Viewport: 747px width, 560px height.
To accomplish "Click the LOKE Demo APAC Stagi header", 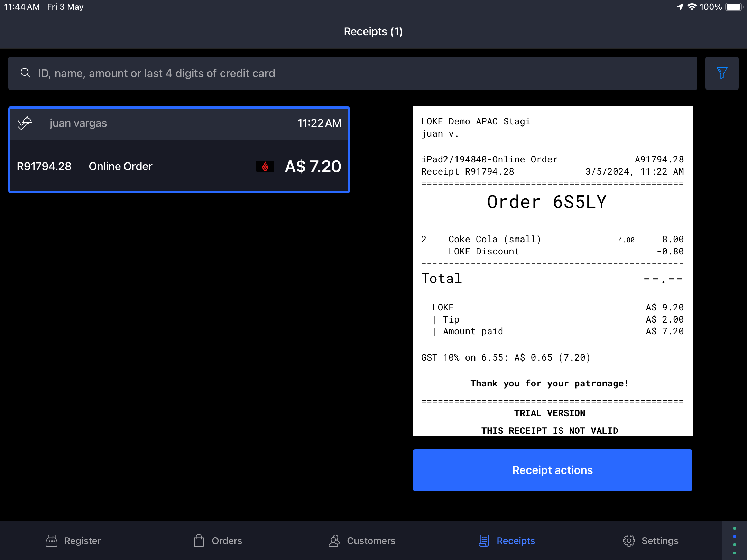I will tap(476, 121).
